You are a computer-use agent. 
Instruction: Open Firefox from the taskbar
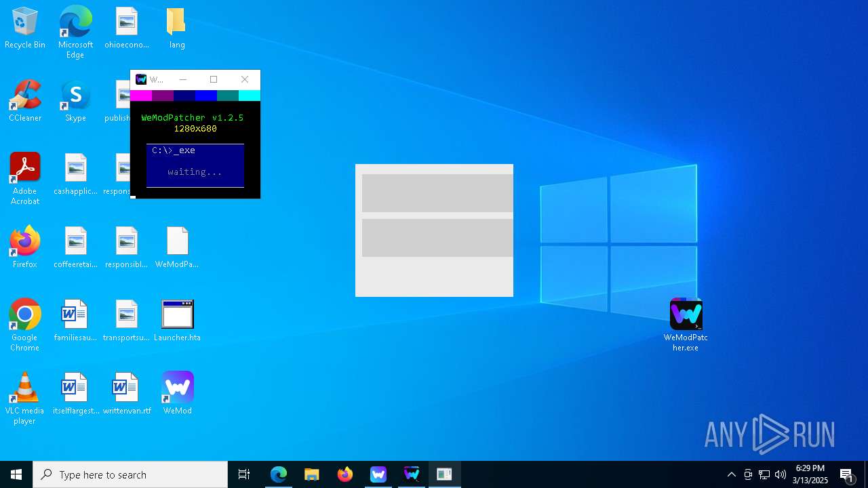click(345, 474)
